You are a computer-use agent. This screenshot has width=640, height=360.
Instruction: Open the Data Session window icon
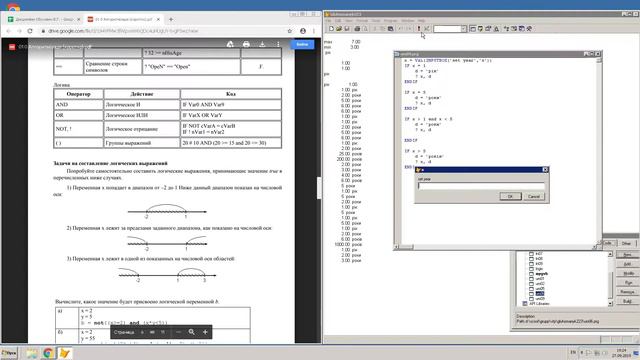click(x=480, y=29)
